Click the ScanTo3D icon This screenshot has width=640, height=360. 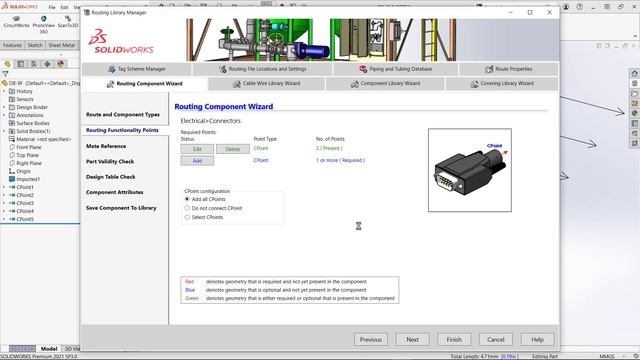(68, 22)
